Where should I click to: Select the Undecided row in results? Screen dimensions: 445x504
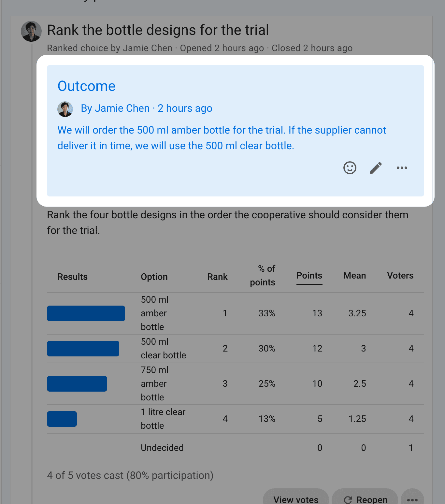pos(236,448)
